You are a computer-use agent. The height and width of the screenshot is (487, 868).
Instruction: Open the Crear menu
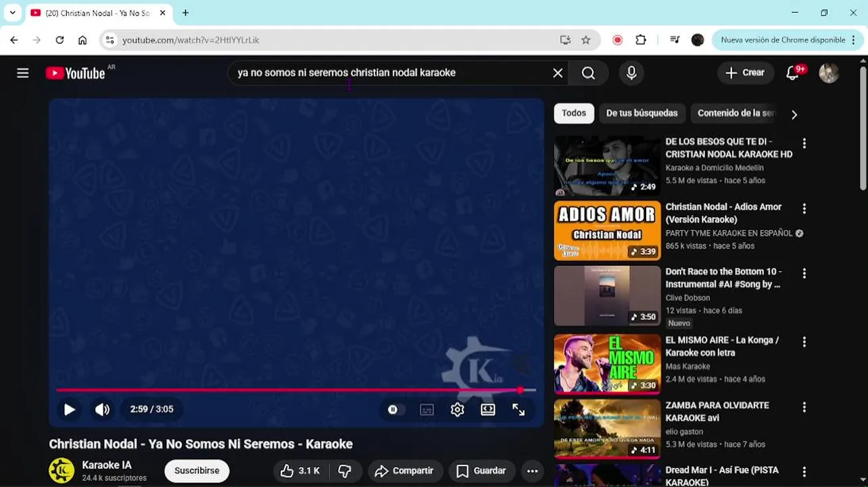pos(744,73)
